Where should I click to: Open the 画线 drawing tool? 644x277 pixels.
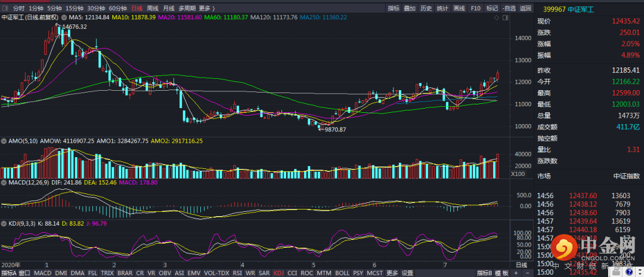click(x=459, y=8)
